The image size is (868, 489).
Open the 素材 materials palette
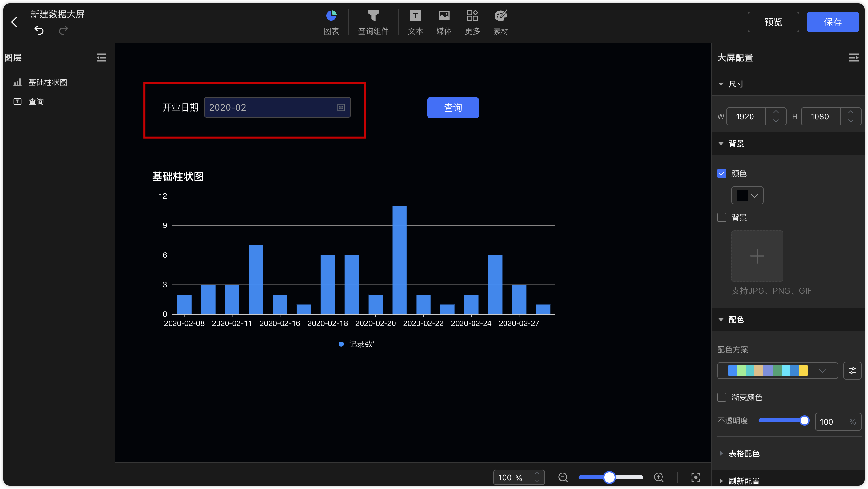(501, 22)
